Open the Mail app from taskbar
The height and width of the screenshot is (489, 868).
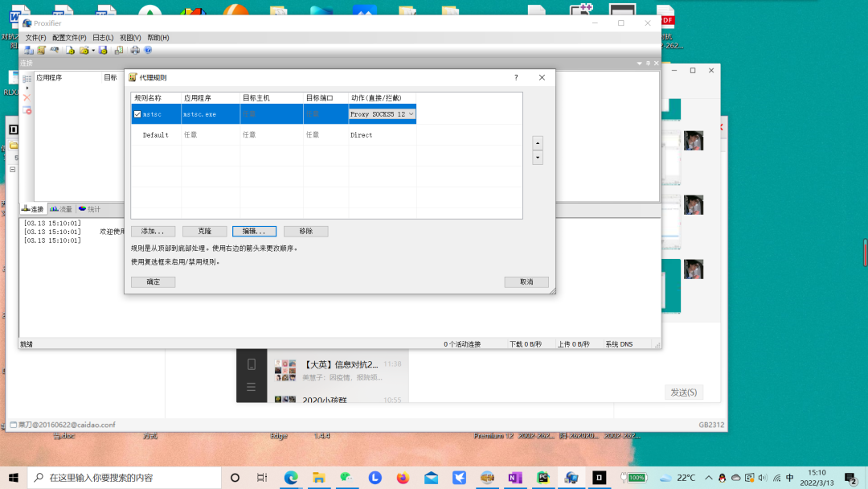pyautogui.click(x=431, y=478)
